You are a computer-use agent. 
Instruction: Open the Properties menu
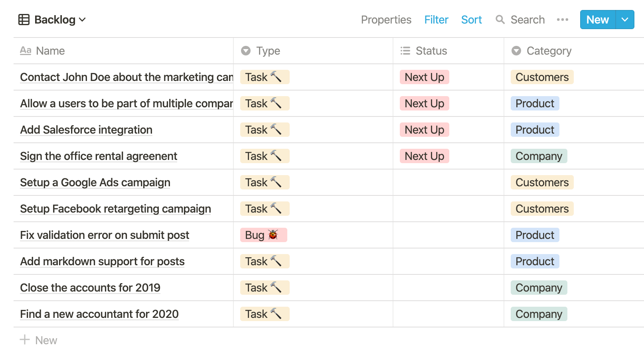(386, 20)
